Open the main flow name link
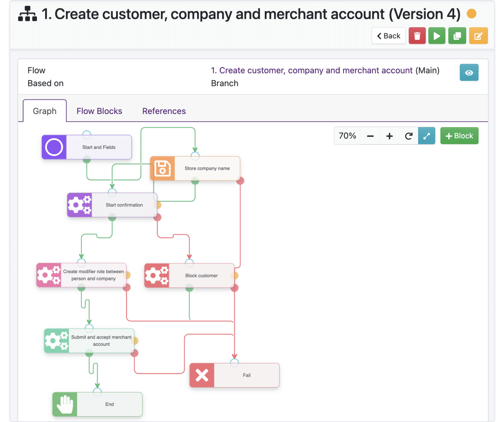The image size is (504, 422). pos(312,70)
